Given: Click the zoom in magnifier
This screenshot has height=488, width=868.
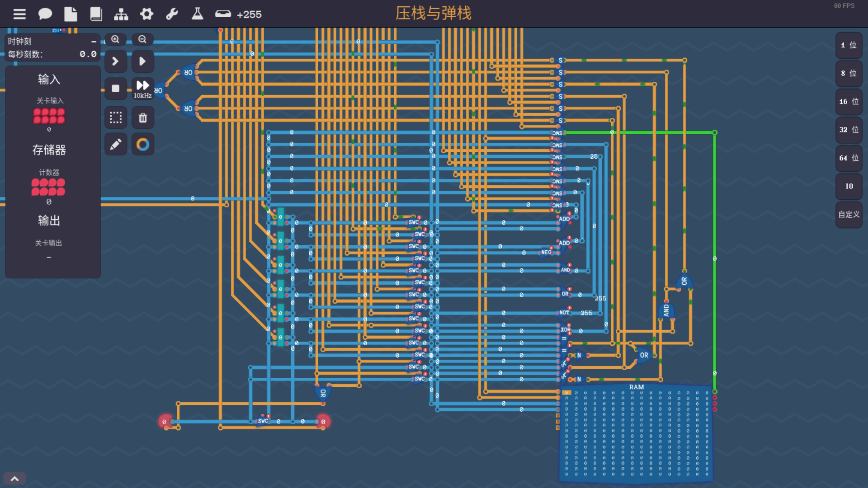Looking at the screenshot, I should pyautogui.click(x=116, y=40).
